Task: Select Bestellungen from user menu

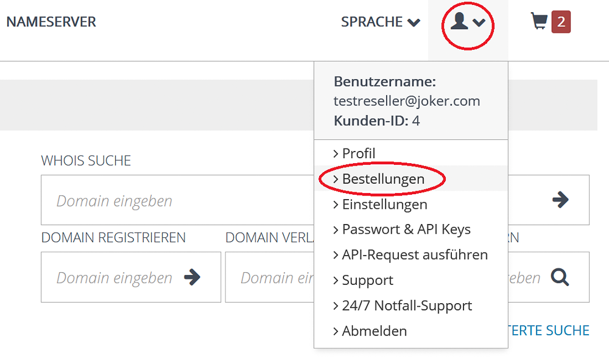Action: point(411,178)
